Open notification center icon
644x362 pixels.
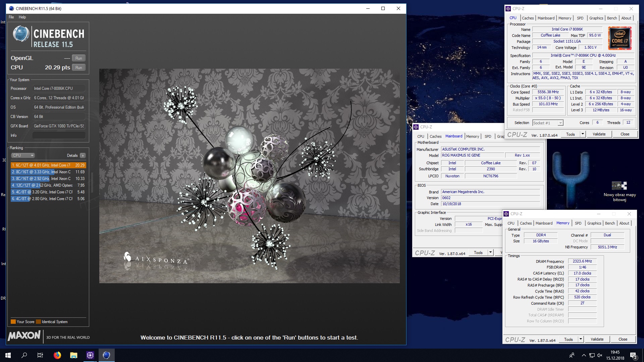point(633,355)
